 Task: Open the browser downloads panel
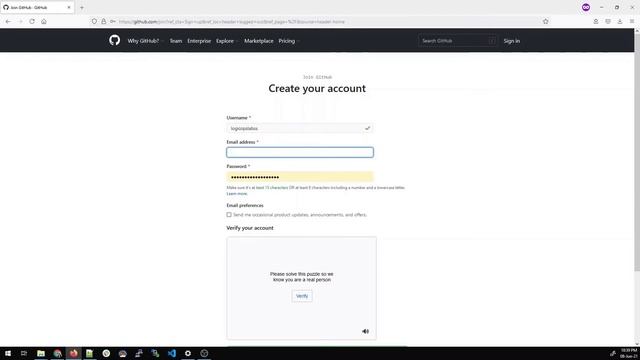coord(620,21)
